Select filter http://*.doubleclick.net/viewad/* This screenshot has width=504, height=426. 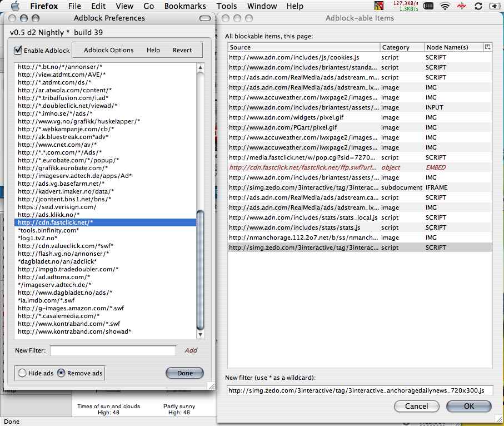(x=105, y=106)
